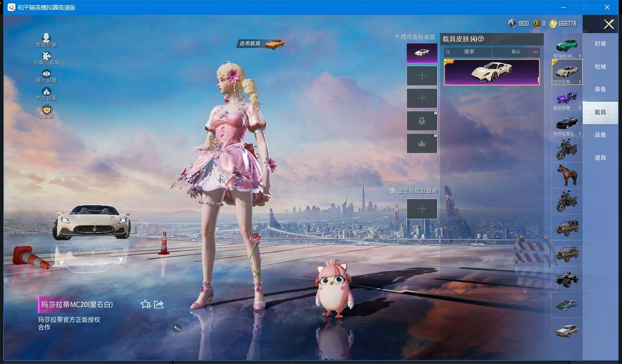Screen dimensions: 622x364
Task: Select the sidecar motorcycle vehicle
Action: (567, 201)
